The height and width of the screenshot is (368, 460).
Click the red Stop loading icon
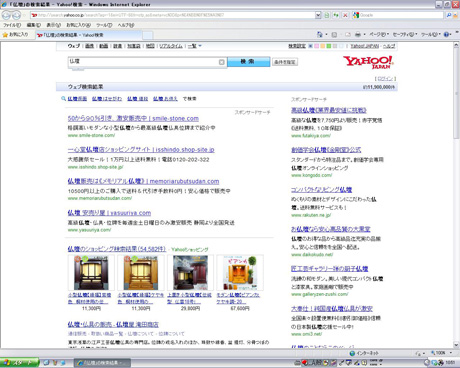[x=345, y=15]
